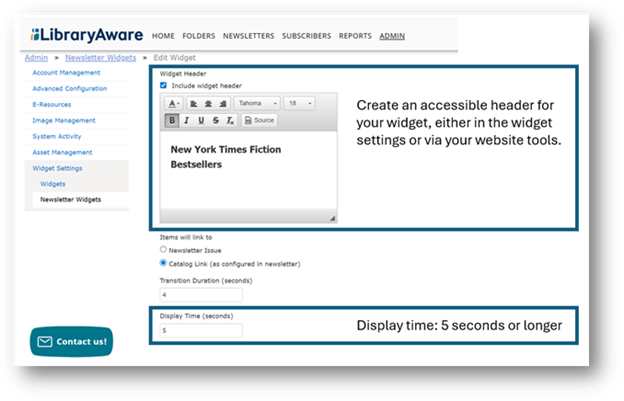Grab the editor resize handle
The width and height of the screenshot is (624, 401).
tap(332, 218)
